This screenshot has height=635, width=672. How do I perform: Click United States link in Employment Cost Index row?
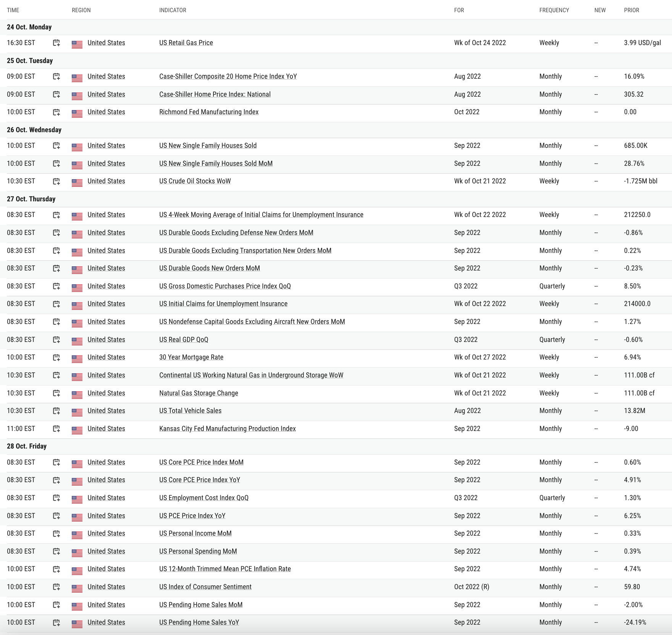[x=106, y=498]
